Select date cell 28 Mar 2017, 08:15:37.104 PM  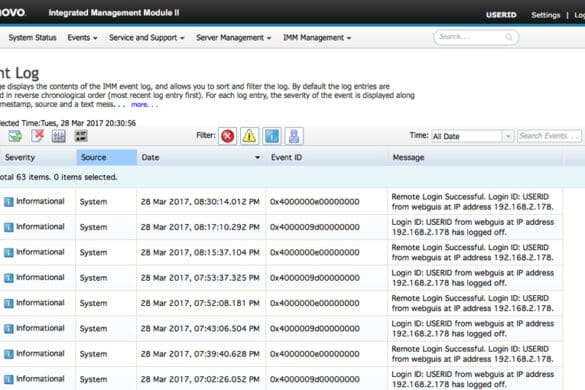pyautogui.click(x=200, y=253)
